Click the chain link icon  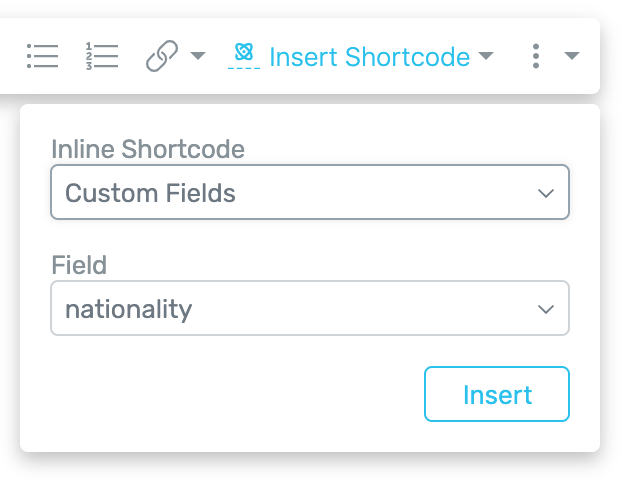(162, 56)
